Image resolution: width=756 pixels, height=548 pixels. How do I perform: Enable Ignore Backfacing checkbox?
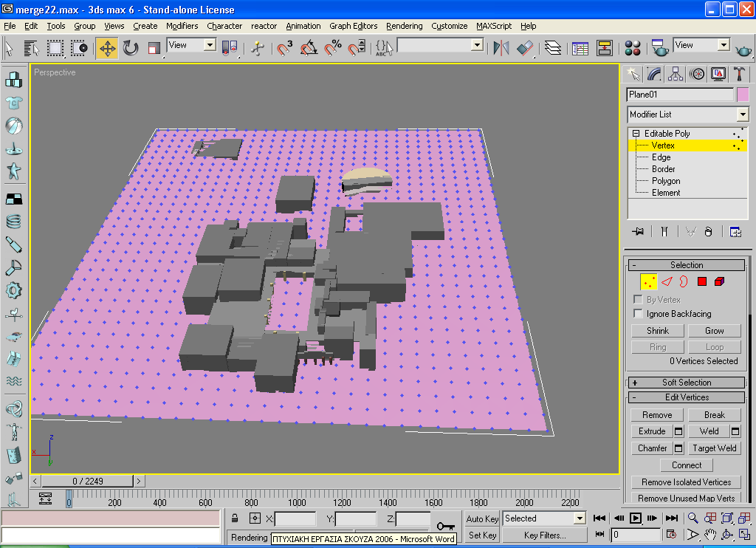(638, 314)
